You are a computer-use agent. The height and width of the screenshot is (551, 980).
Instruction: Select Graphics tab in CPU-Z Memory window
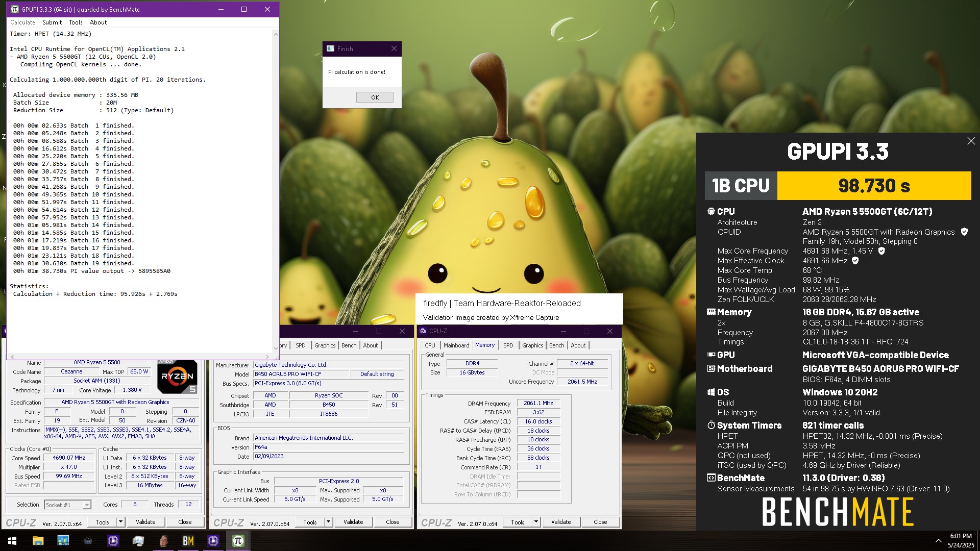click(x=533, y=345)
